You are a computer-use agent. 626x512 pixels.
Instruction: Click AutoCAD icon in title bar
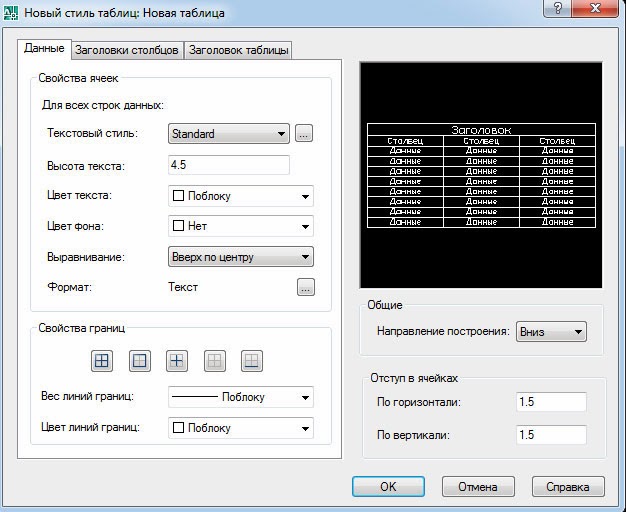coord(10,12)
